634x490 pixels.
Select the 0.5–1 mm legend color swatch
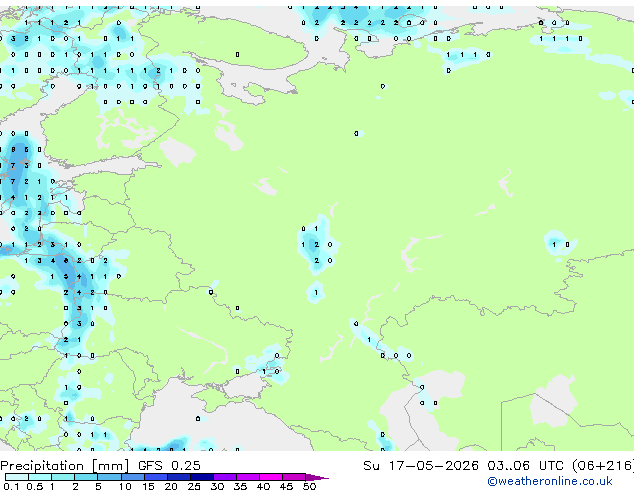pyautogui.click(x=40, y=477)
